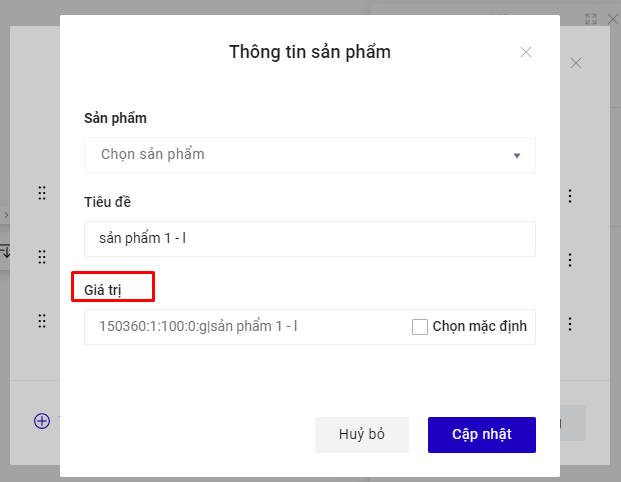The image size is (621, 482).
Task: Click the third row drag handle
Action: click(x=42, y=321)
